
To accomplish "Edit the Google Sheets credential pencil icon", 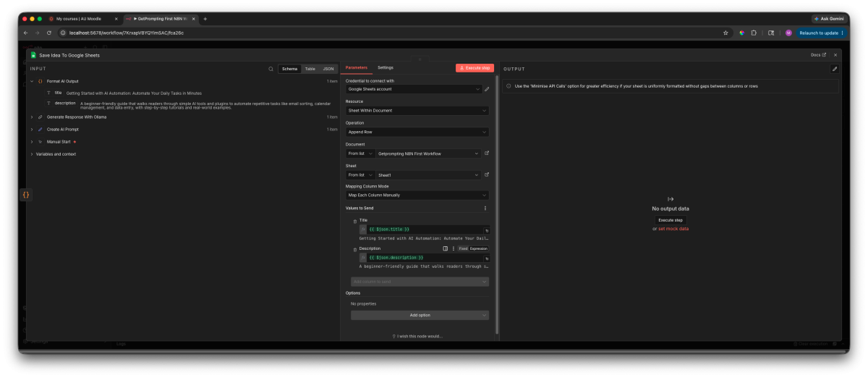I will (x=487, y=89).
